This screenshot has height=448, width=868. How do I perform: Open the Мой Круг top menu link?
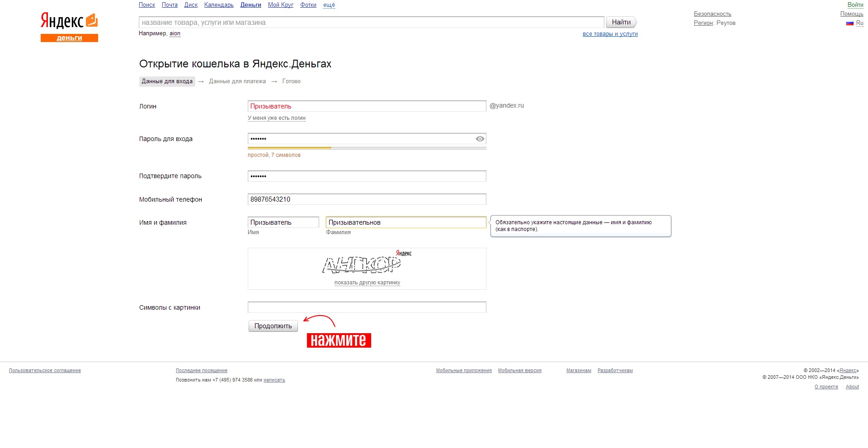281,5
